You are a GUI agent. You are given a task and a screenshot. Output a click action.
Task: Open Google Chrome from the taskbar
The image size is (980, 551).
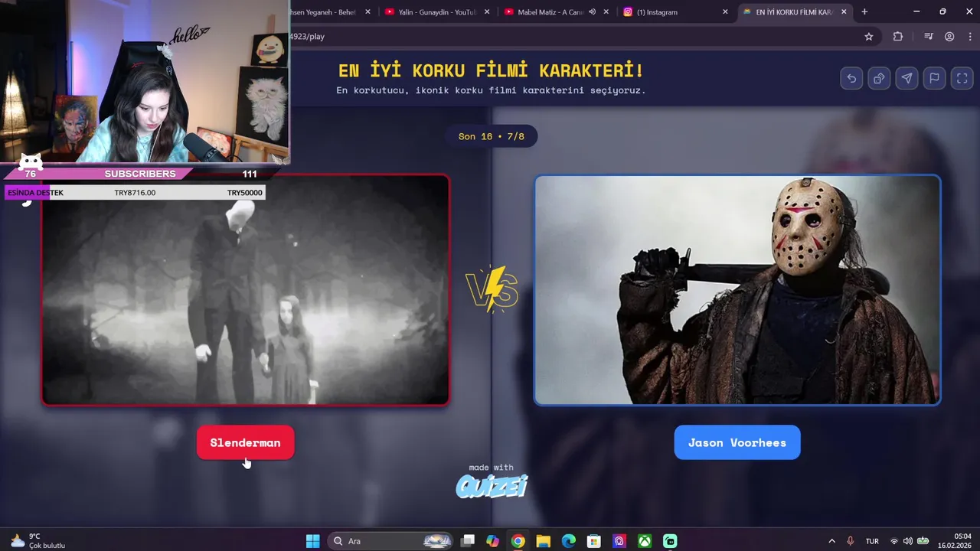518,541
